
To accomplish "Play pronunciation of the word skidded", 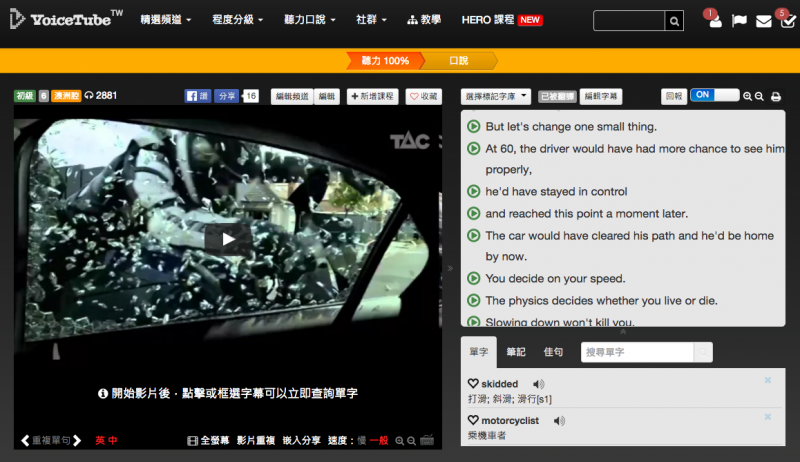I will (x=539, y=384).
